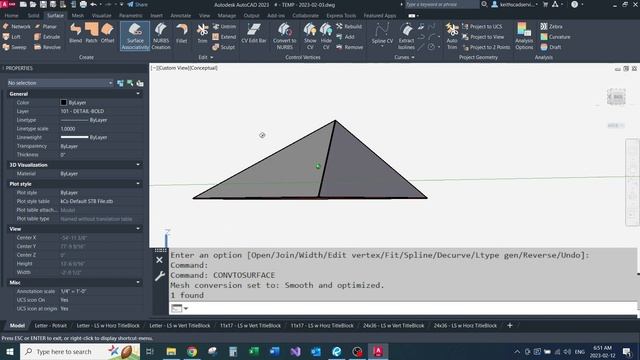Click the Linetype ByLayer sample
The width and height of the screenshot is (640, 360).
(x=74, y=120)
